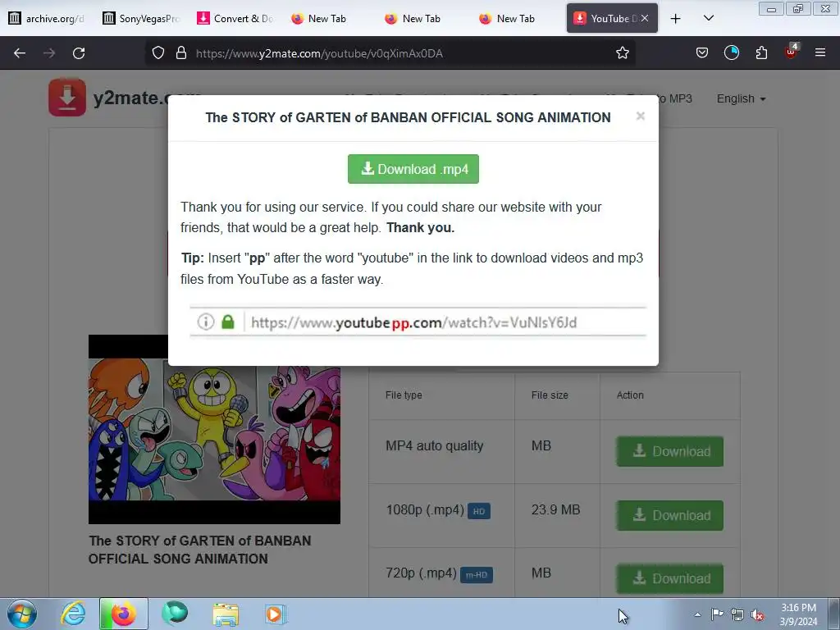Viewport: 840px width, 630px height.
Task: Click the m-HD badge next to 720p
Action: click(477, 575)
